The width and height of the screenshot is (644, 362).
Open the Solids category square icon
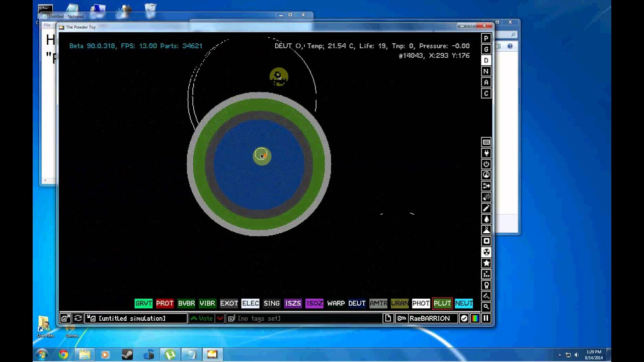pos(486,241)
